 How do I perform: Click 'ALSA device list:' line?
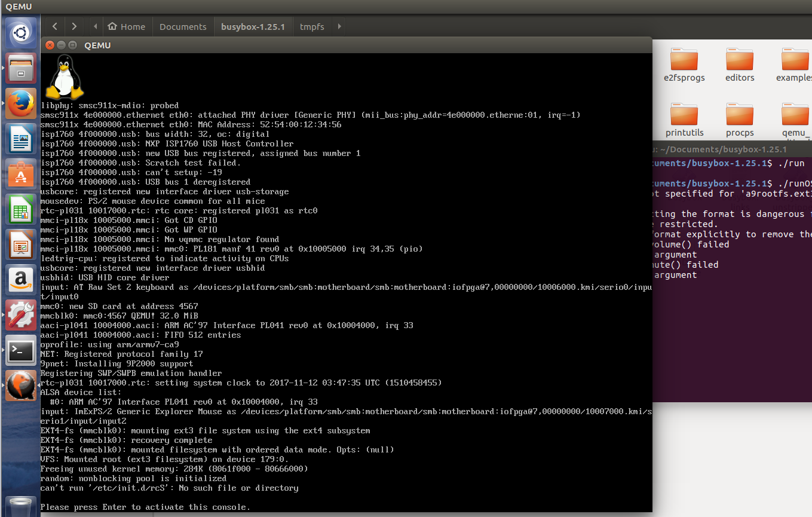[x=81, y=392]
